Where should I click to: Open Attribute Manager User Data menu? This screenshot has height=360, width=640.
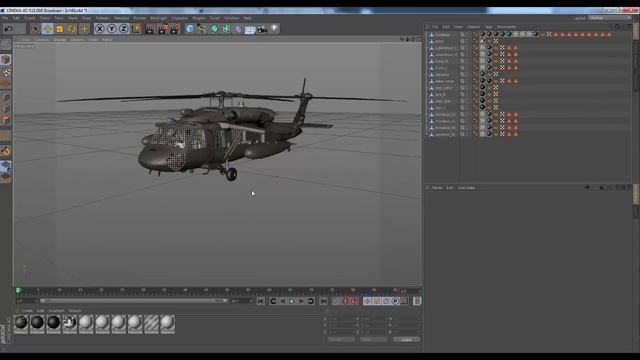coord(466,188)
